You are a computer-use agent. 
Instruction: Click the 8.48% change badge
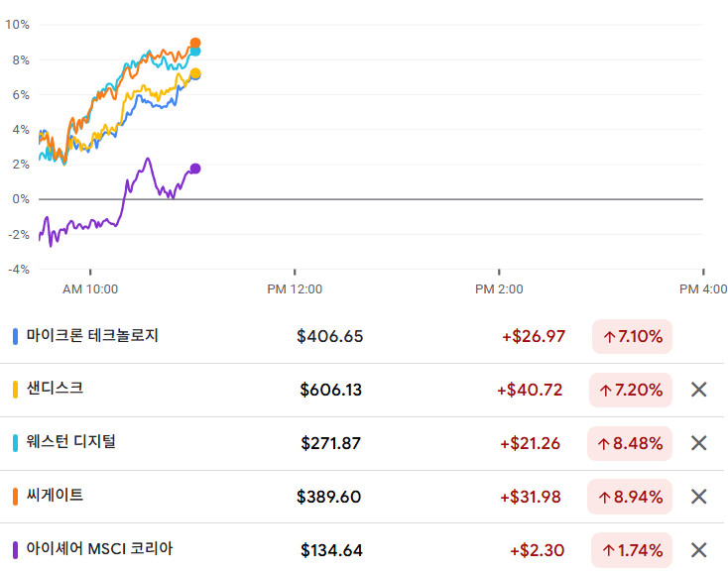coord(631,443)
